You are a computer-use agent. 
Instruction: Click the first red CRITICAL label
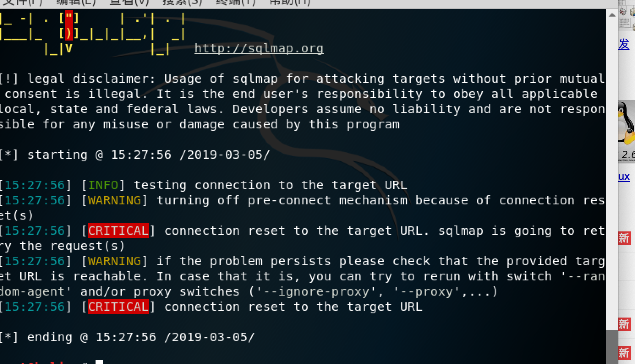[118, 231]
